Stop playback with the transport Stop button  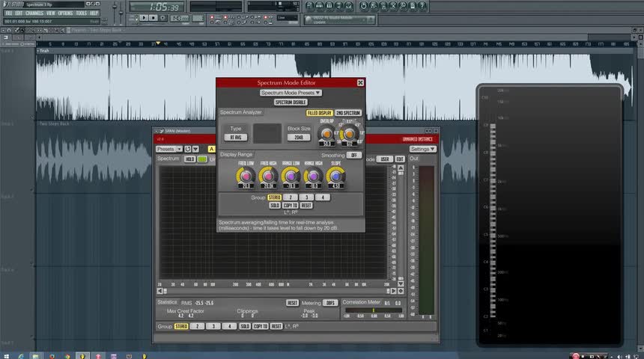click(x=153, y=18)
